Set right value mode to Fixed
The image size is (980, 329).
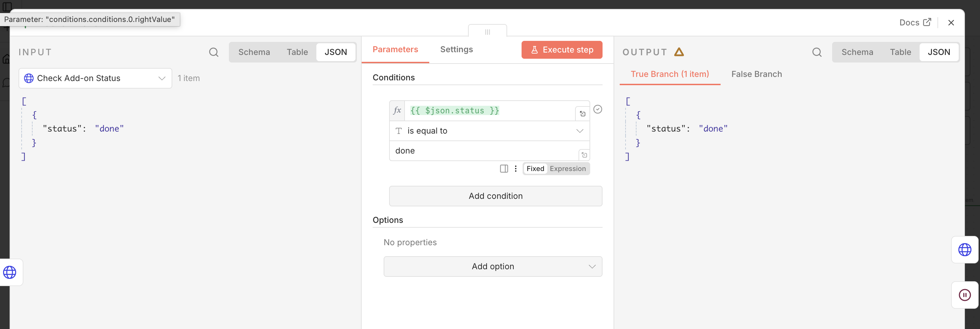[x=535, y=169]
